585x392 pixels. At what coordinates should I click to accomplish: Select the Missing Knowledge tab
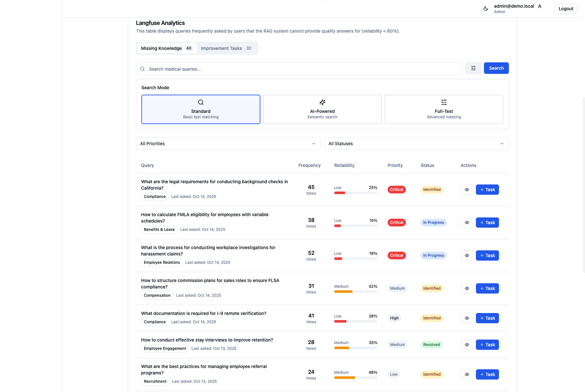click(166, 48)
